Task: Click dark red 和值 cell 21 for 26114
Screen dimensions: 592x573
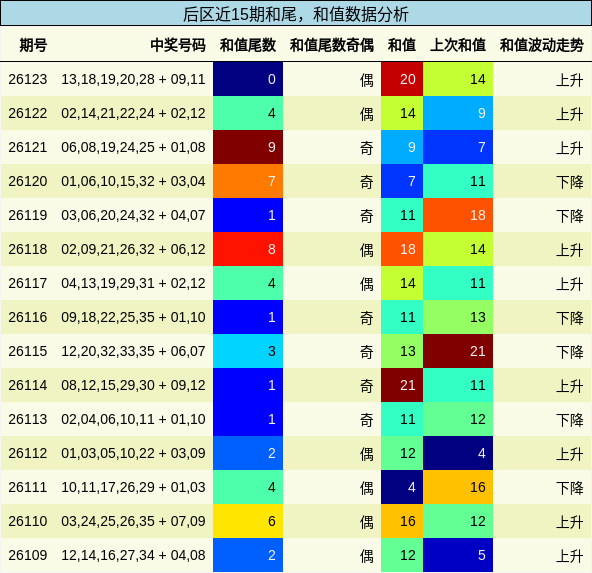Action: click(x=402, y=385)
